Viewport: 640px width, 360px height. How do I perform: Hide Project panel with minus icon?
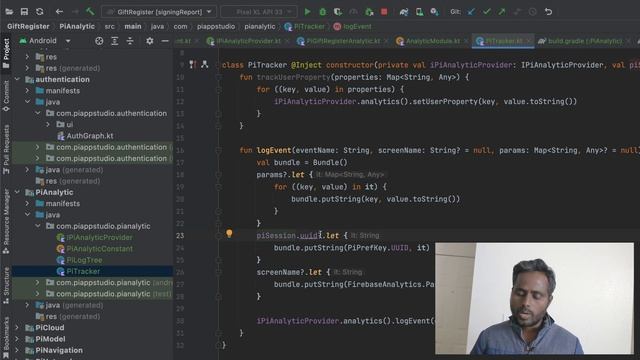point(165,41)
